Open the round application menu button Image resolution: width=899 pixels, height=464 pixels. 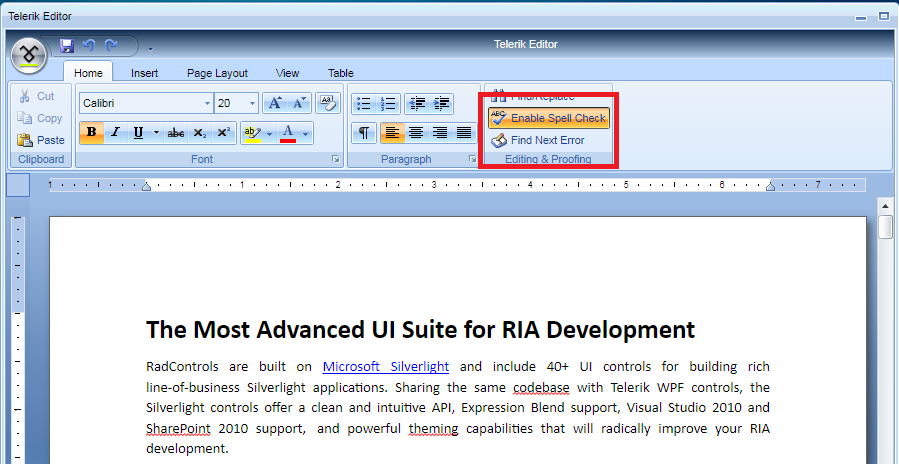[28, 56]
